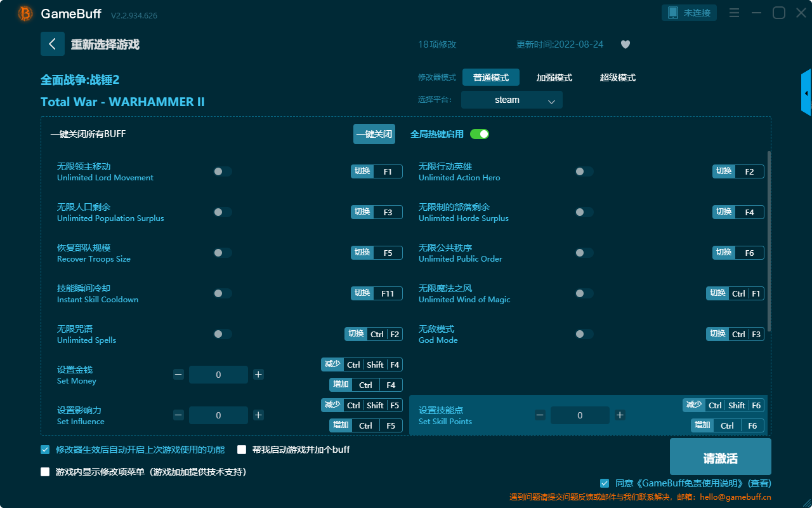This screenshot has width=812, height=508.
Task: Click plus to increase Set Money value
Action: (258, 375)
